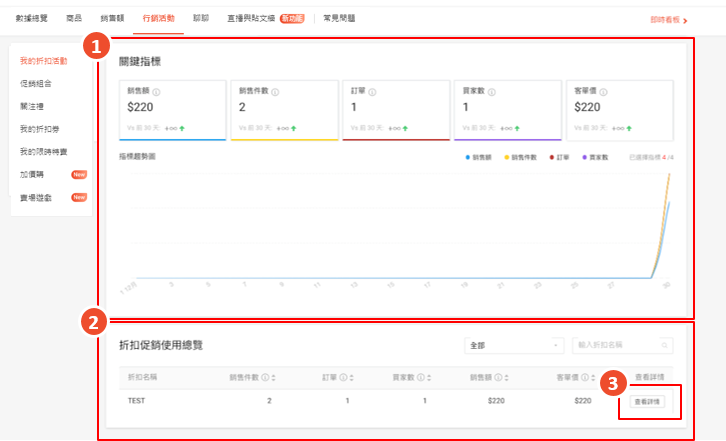
Task: Switch to the 商品 top tab
Action: click(x=74, y=18)
